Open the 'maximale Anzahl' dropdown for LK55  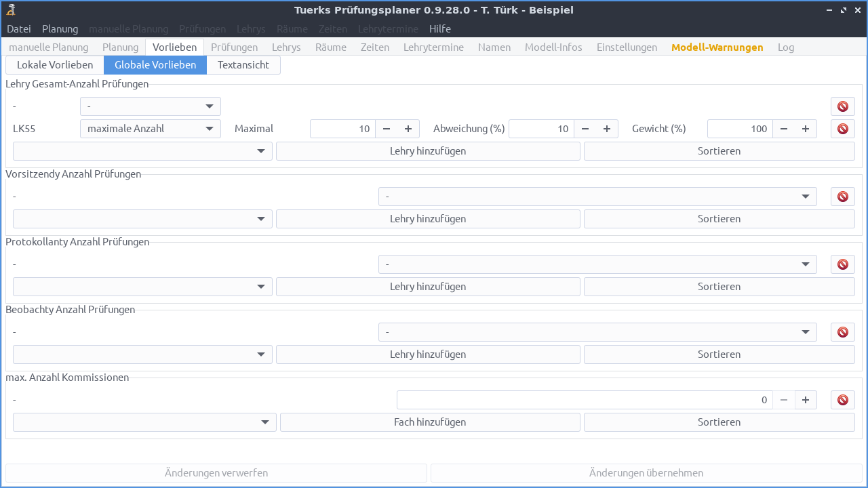pos(150,129)
